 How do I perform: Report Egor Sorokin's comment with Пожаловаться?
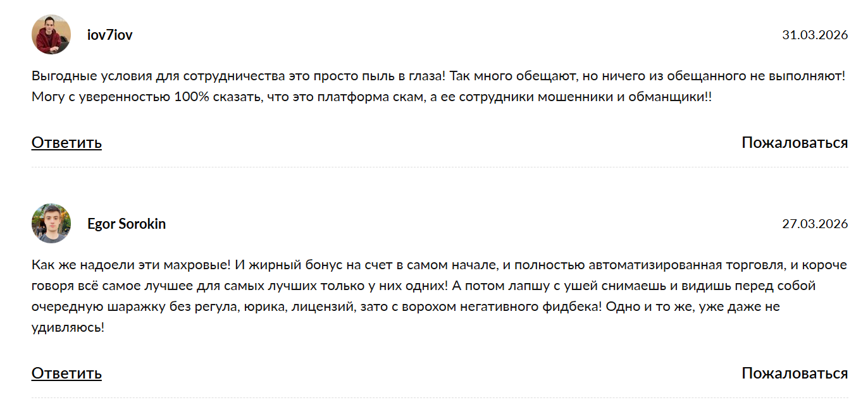click(795, 373)
